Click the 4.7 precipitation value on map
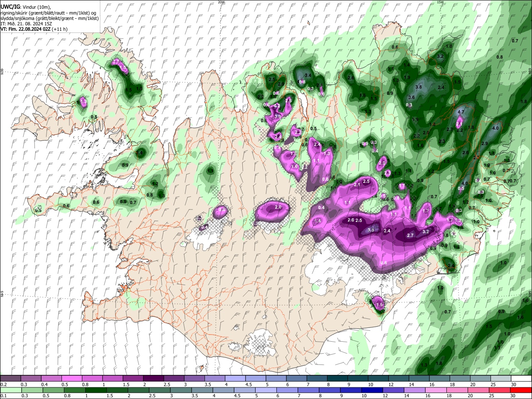The width and height of the screenshot is (532, 399). [461, 112]
